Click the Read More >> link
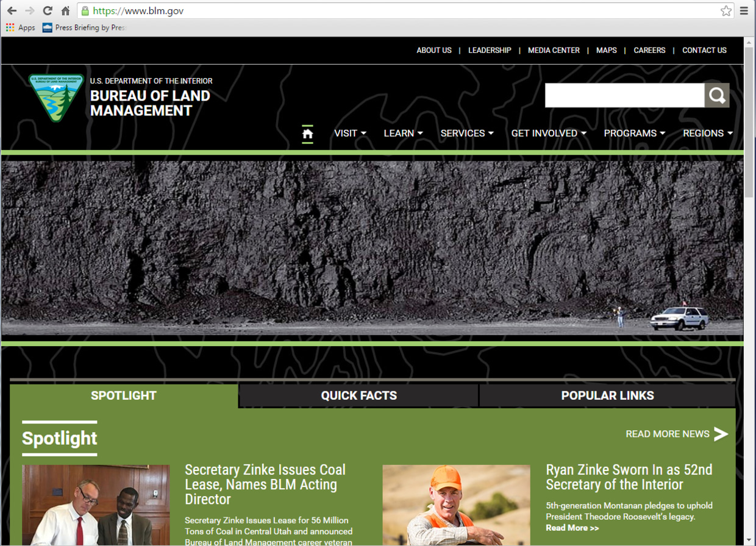Screen dimensions: 756x546 [x=572, y=528]
